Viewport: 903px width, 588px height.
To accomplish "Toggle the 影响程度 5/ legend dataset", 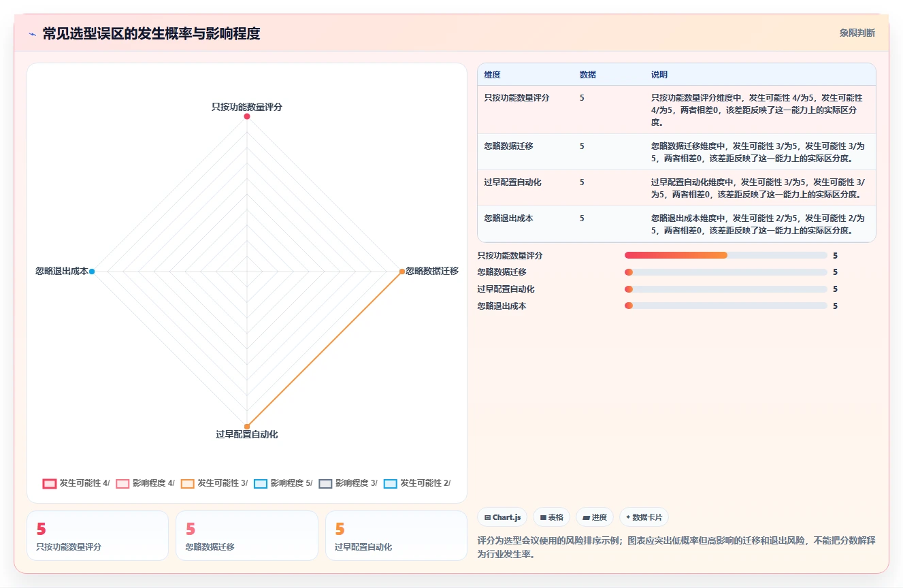I will pos(283,483).
